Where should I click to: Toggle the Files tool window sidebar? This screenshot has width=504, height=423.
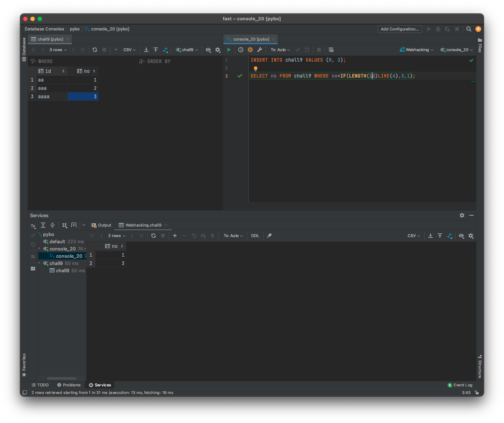pyautogui.click(x=480, y=45)
